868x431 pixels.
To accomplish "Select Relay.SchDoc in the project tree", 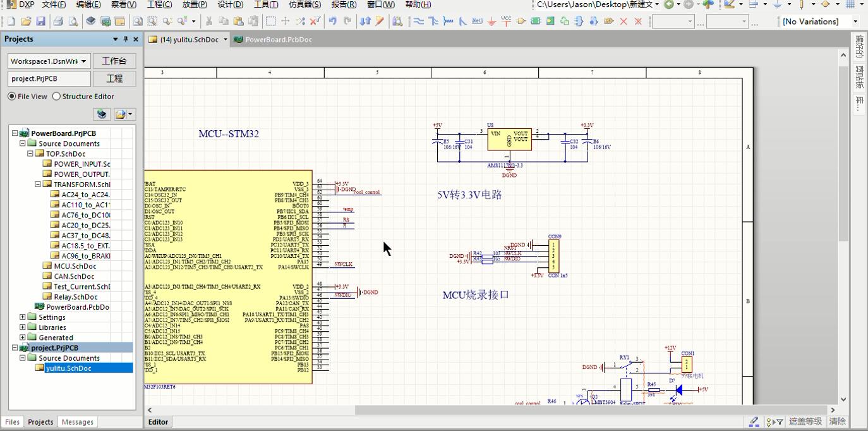I will pos(75,296).
